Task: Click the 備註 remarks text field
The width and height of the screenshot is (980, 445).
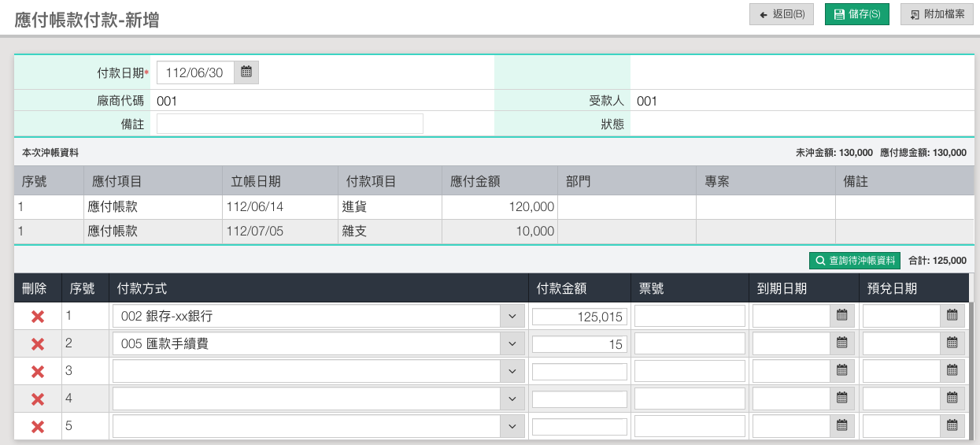Action: click(290, 124)
